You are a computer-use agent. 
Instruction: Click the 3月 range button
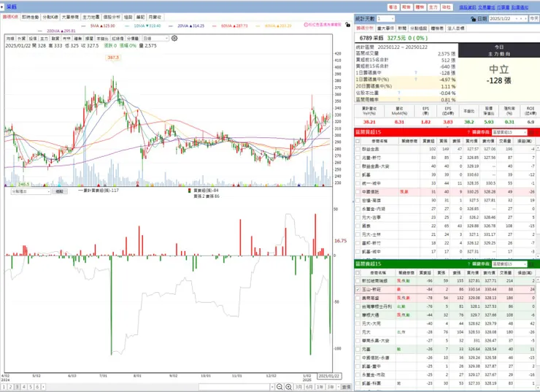click(x=298, y=387)
